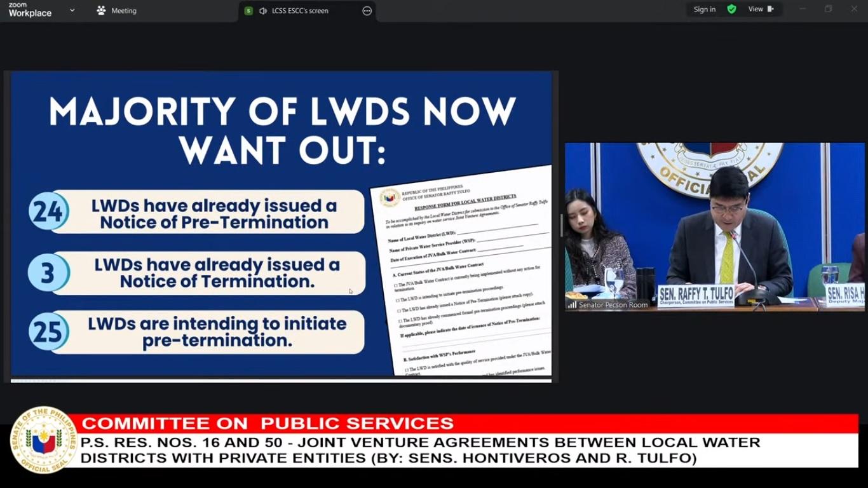Click the Senate of the Philippines seal logo

(x=43, y=440)
